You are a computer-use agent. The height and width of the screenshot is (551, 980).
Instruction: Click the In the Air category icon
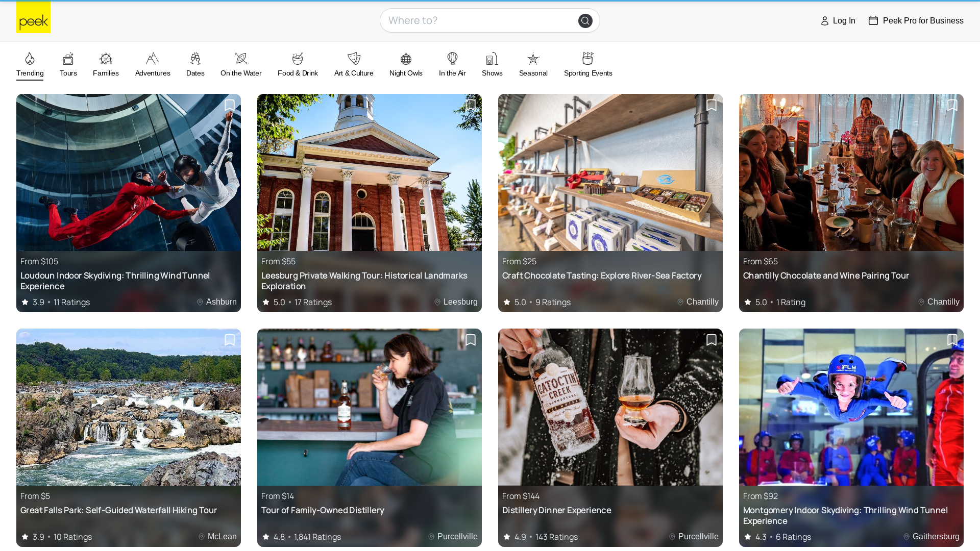[x=452, y=59]
